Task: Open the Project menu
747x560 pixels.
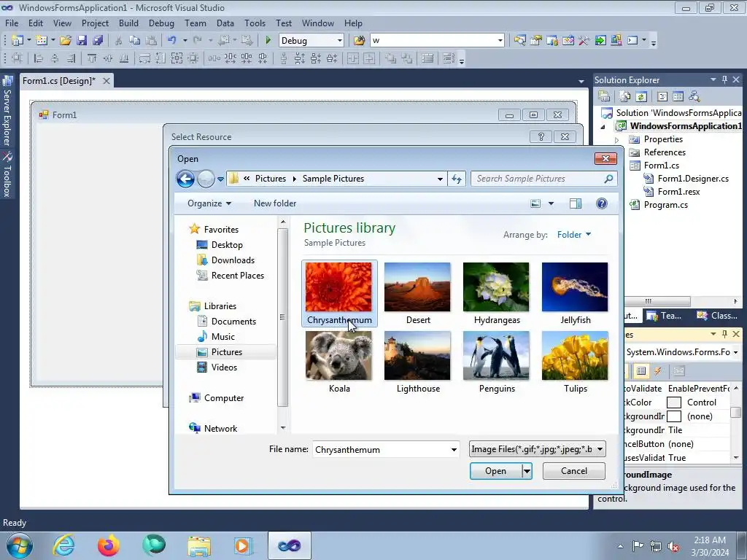Action: point(95,23)
